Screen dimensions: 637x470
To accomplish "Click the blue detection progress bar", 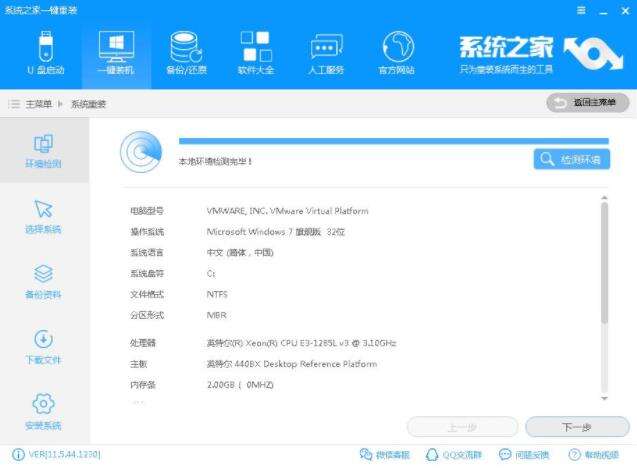I will click(394, 141).
